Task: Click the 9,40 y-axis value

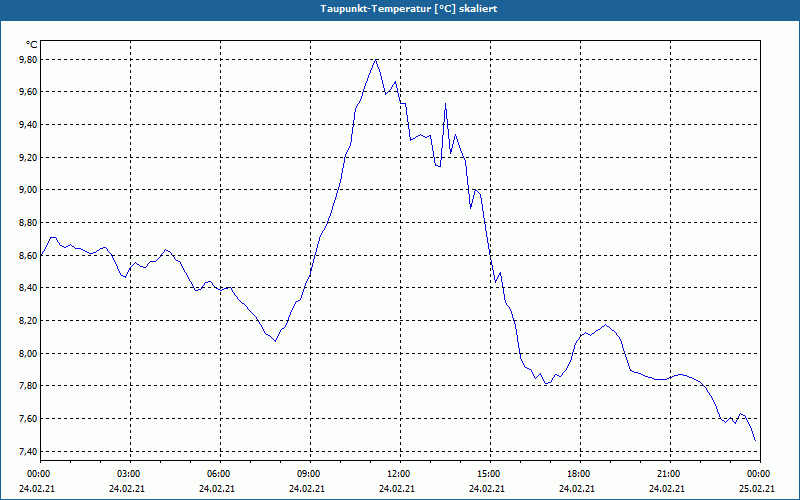Action: click(x=29, y=124)
